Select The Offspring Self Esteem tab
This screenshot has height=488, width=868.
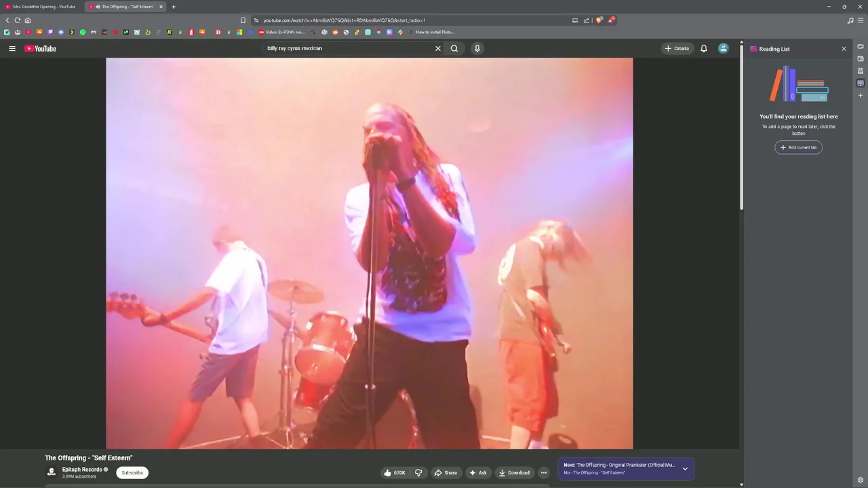point(125,7)
